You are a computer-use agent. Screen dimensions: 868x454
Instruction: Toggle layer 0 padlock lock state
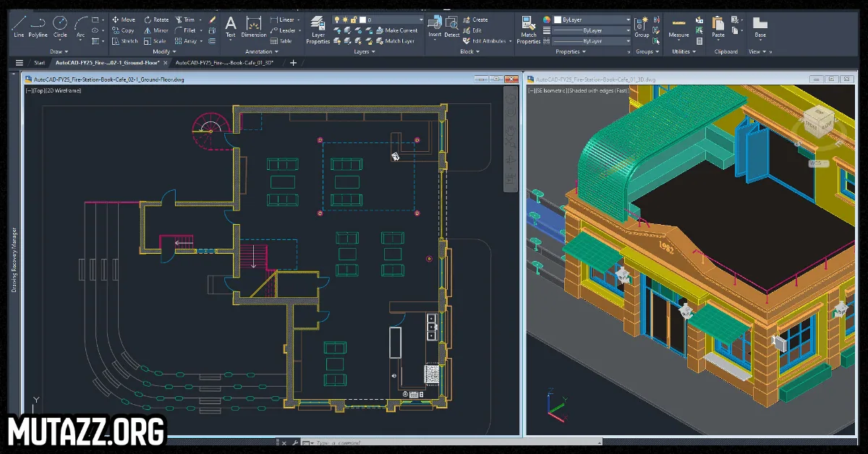click(353, 20)
